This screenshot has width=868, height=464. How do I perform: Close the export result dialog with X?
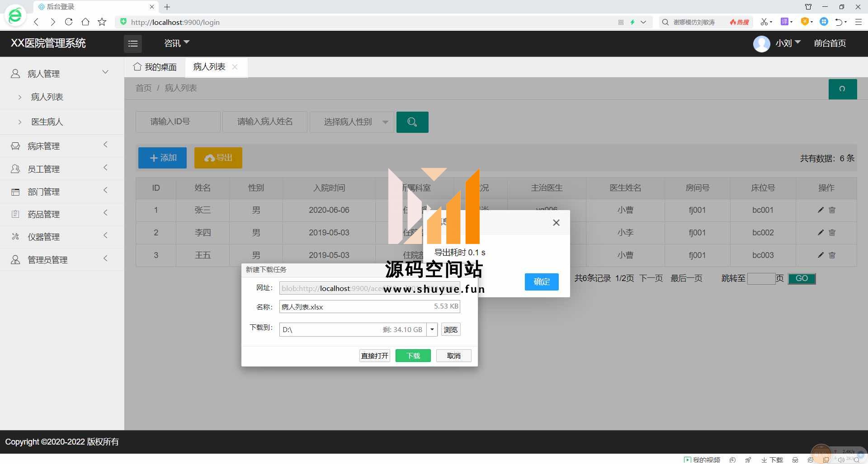point(556,222)
